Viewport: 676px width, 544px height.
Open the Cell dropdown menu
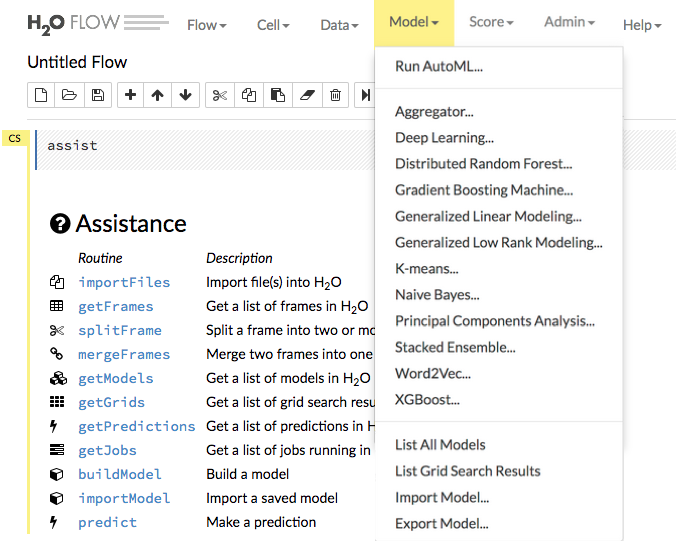click(273, 25)
